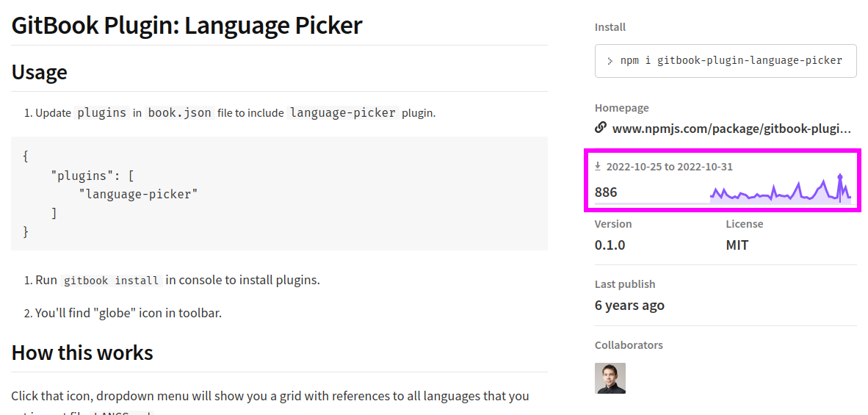Click the MIT license value
Screen dimensions: 868x415
(737, 245)
